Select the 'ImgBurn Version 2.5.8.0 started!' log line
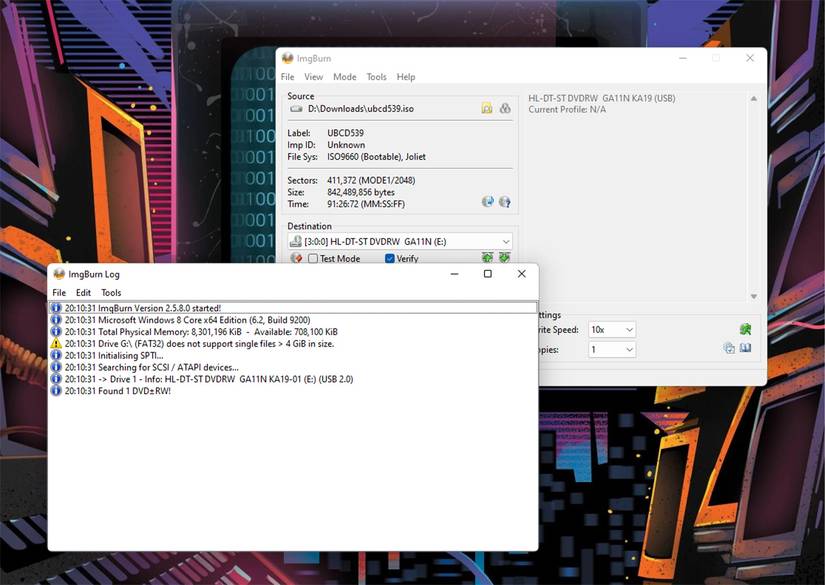825x585 pixels. 293,308
